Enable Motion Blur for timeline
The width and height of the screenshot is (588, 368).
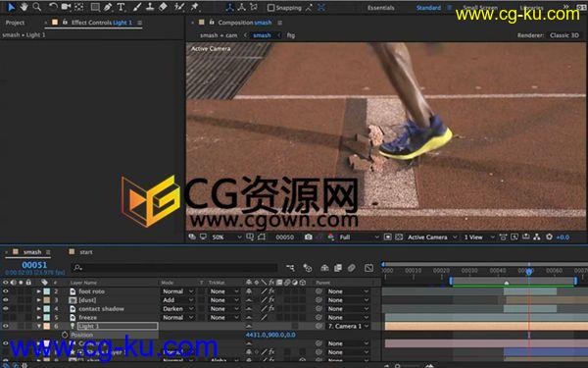(x=352, y=268)
